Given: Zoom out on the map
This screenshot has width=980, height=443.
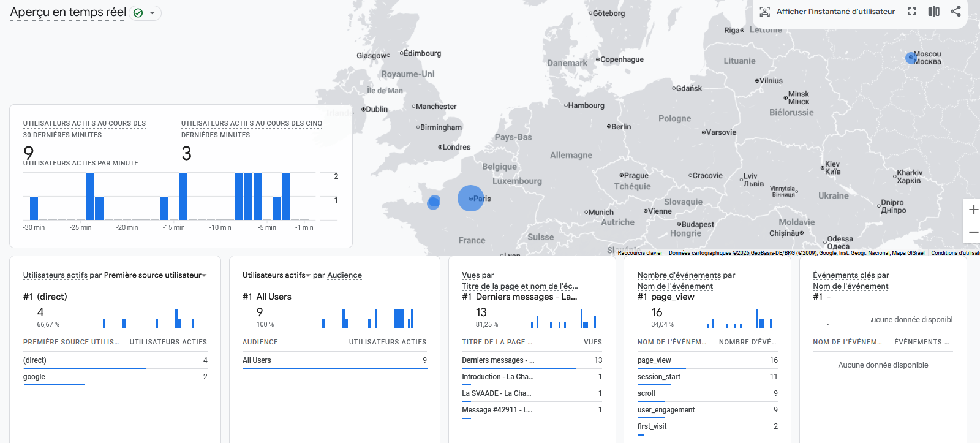Looking at the screenshot, I should tap(973, 233).
